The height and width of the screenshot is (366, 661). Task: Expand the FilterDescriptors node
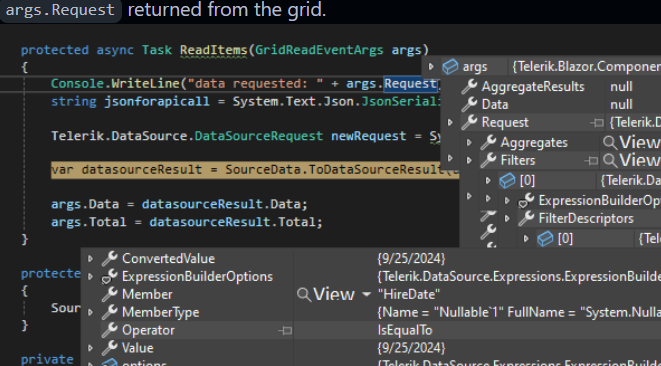pyautogui.click(x=507, y=218)
